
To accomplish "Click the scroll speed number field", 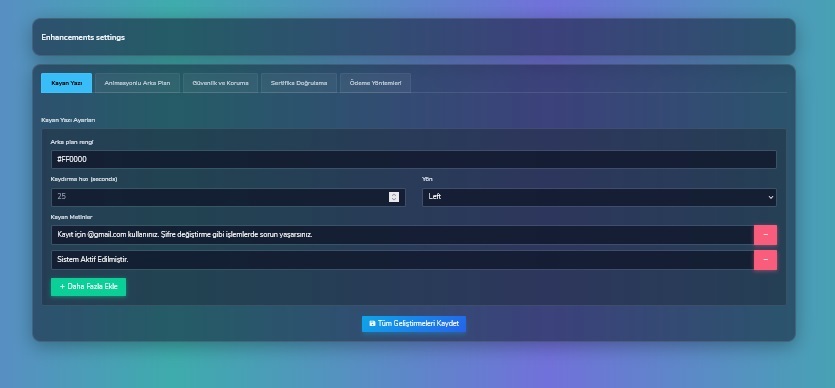I will 228,197.
